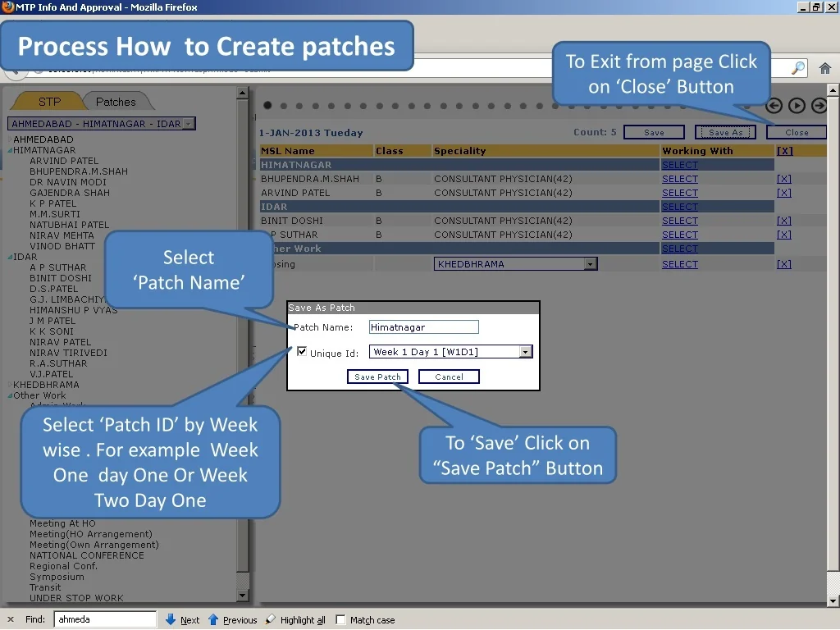The height and width of the screenshot is (630, 840).
Task: Click the search magnifier icon
Action: pos(797,69)
